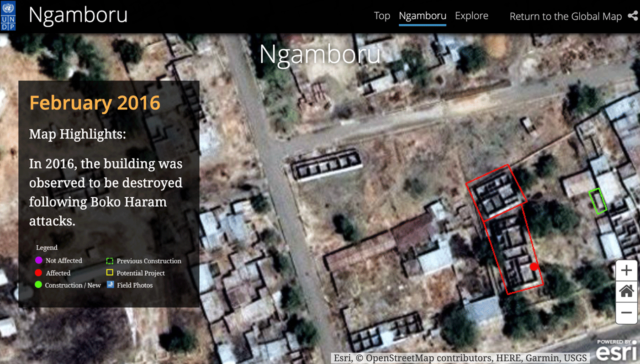Click the green outlined building on map
The height and width of the screenshot is (364, 640).
coord(598,201)
